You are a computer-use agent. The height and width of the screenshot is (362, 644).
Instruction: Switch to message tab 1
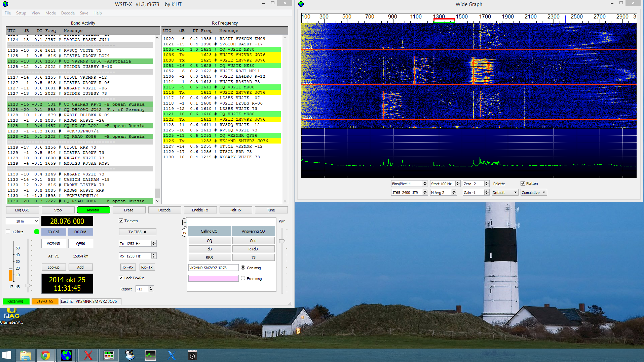click(x=185, y=223)
